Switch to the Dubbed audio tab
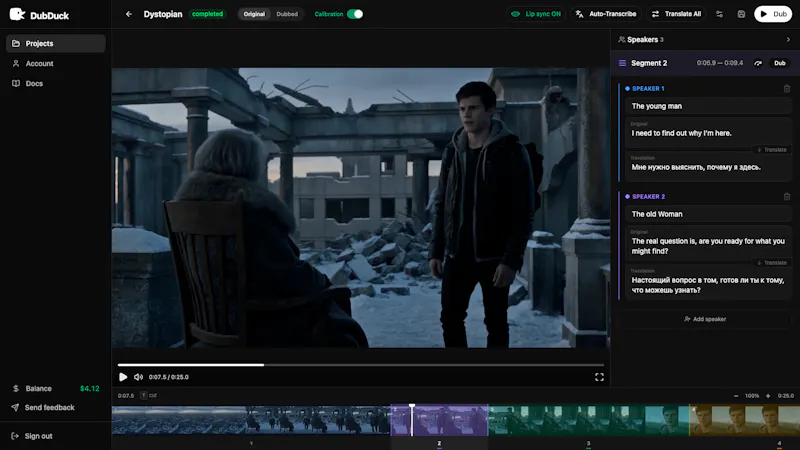This screenshot has width=800, height=450. click(x=287, y=14)
